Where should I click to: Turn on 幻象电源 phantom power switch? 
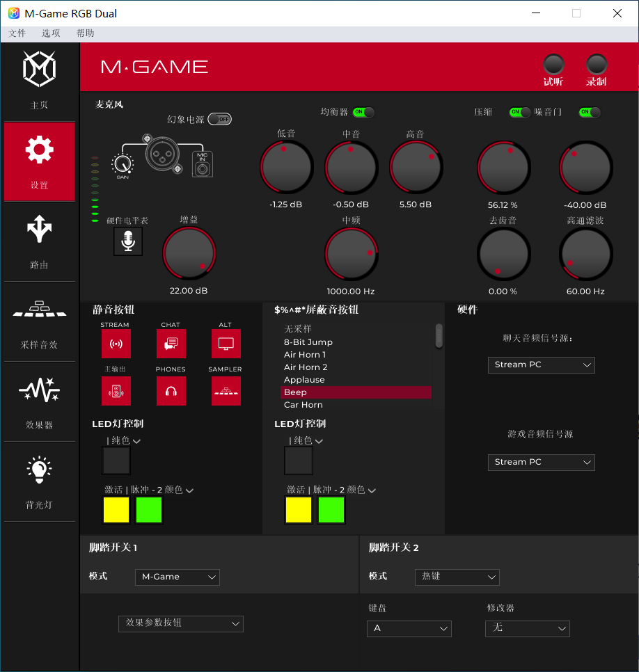(219, 119)
